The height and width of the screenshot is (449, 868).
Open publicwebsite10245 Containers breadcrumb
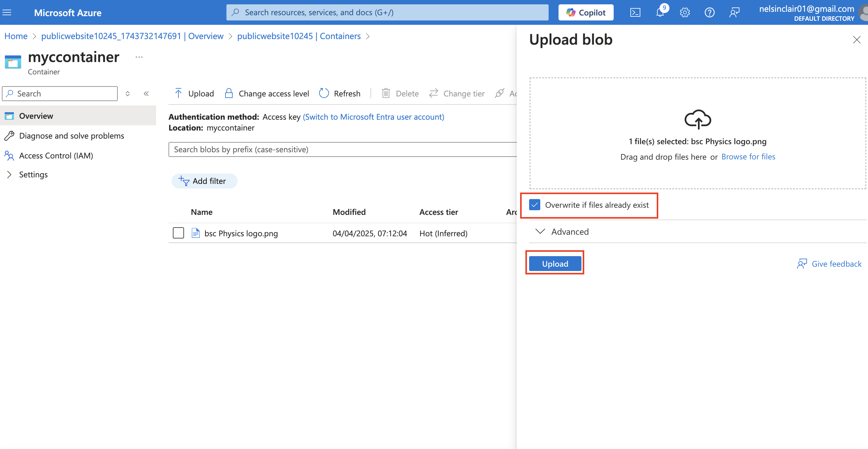[299, 36]
